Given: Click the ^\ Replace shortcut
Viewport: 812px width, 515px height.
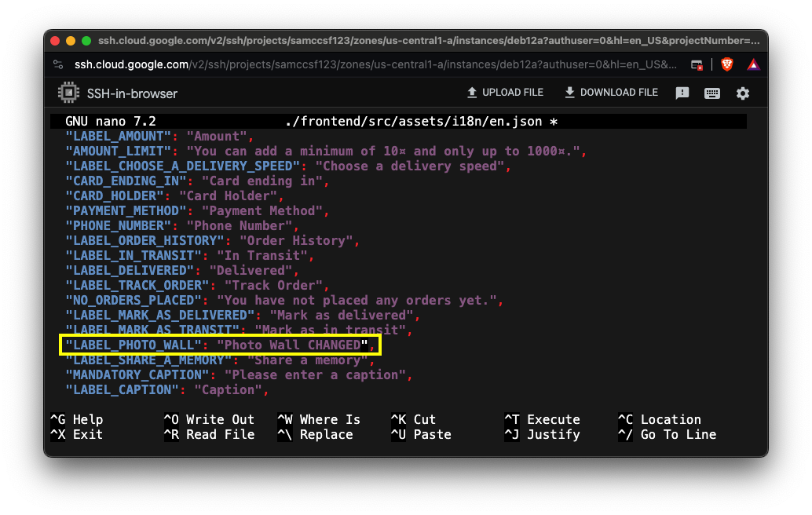Looking at the screenshot, I should 316,435.
